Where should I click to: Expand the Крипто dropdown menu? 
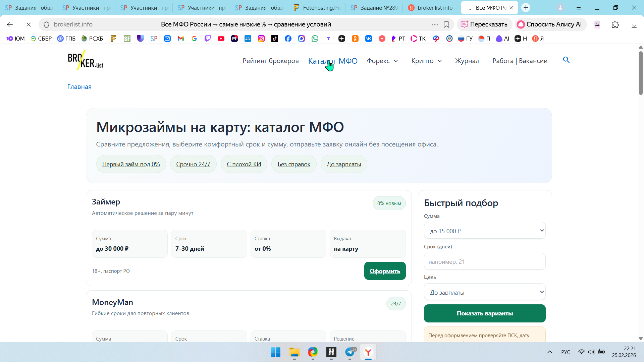point(426,61)
